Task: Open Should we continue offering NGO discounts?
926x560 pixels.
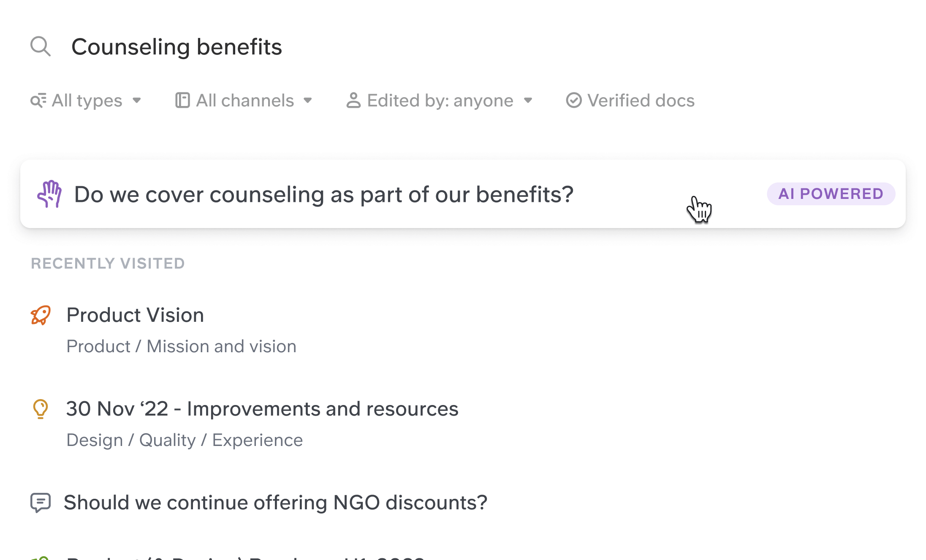Action: tap(275, 503)
